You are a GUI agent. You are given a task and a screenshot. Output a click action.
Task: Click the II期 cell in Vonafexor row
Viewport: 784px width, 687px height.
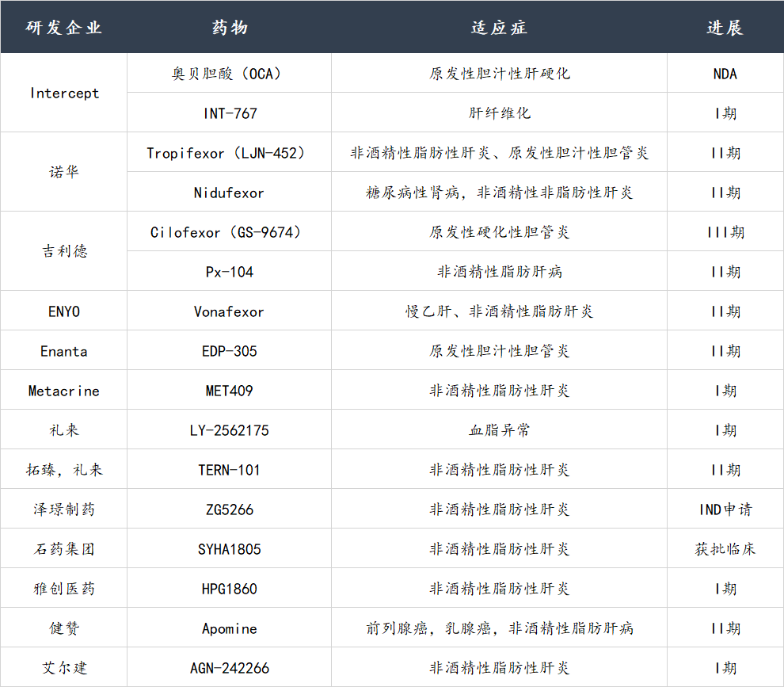[x=725, y=311]
